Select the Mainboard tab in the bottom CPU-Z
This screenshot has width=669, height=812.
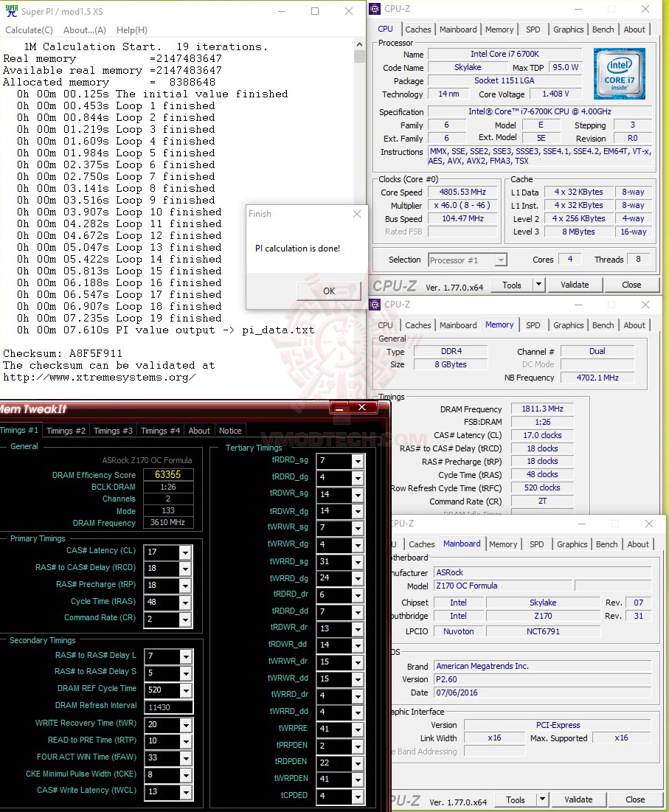[x=462, y=544]
